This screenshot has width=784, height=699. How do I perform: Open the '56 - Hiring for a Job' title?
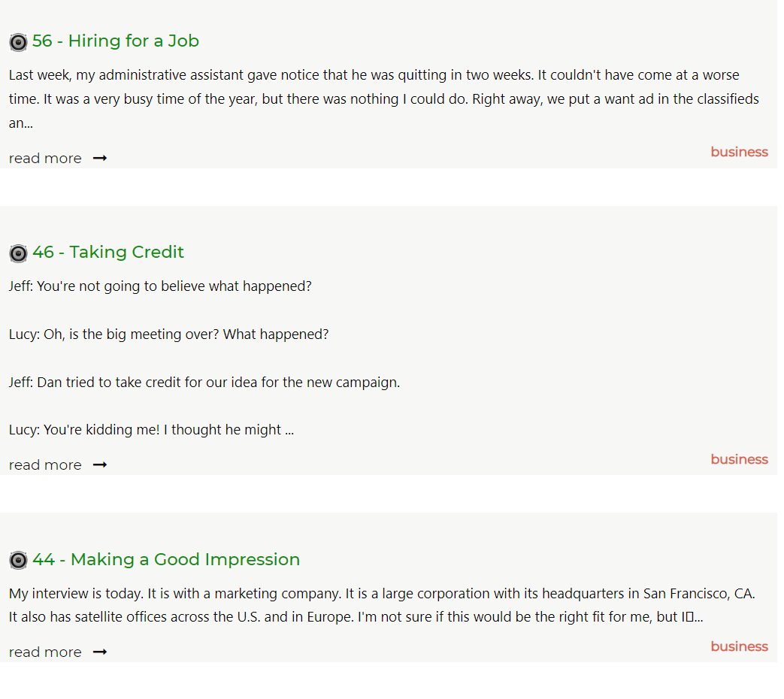pos(116,41)
